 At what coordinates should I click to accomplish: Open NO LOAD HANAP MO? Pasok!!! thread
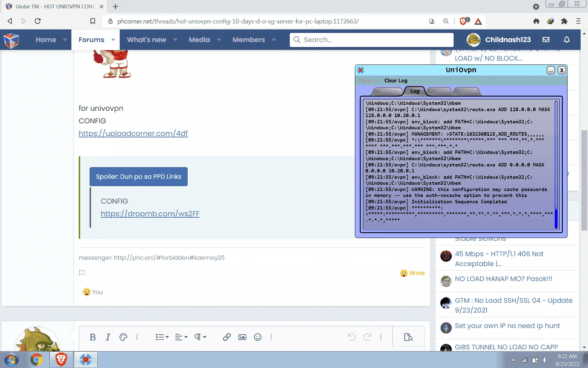coord(503,279)
